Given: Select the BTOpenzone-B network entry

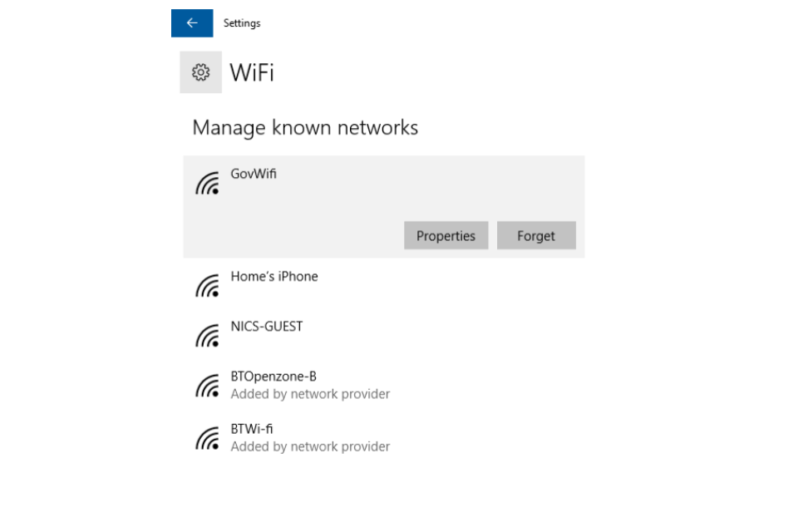Looking at the screenshot, I should pyautogui.click(x=384, y=386).
